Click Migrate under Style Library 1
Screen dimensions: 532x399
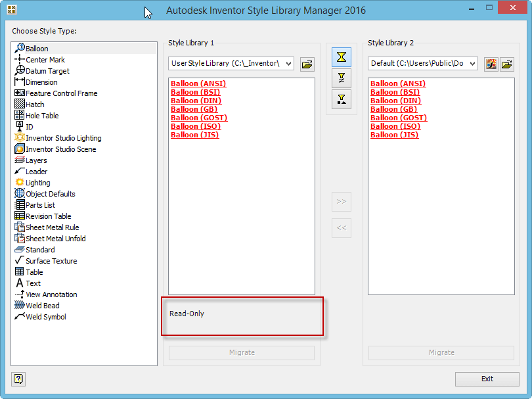[242, 353]
